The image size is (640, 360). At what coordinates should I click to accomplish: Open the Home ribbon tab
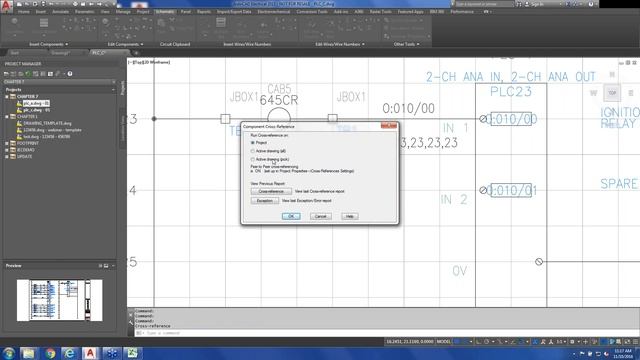click(x=24, y=12)
